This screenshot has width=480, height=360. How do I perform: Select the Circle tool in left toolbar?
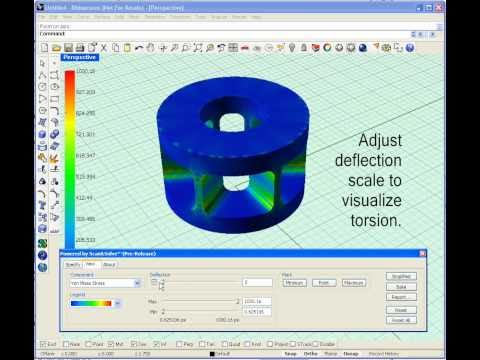point(43,86)
